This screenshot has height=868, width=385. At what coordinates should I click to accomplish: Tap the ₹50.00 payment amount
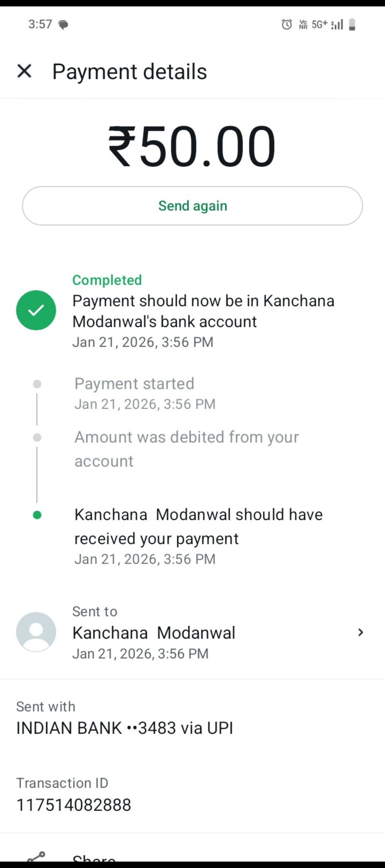pyautogui.click(x=192, y=146)
